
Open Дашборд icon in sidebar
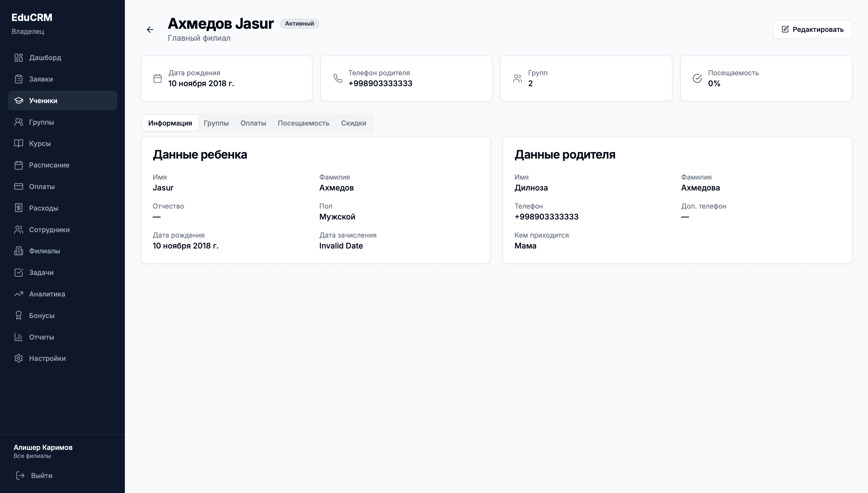point(19,57)
